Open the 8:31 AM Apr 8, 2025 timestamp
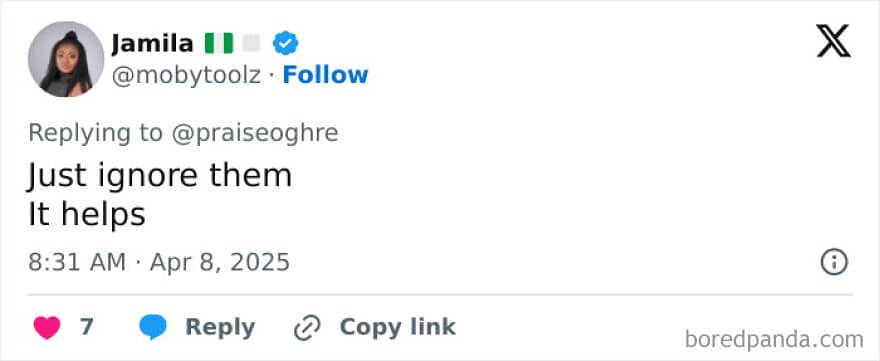The height and width of the screenshot is (361, 880). [159, 262]
